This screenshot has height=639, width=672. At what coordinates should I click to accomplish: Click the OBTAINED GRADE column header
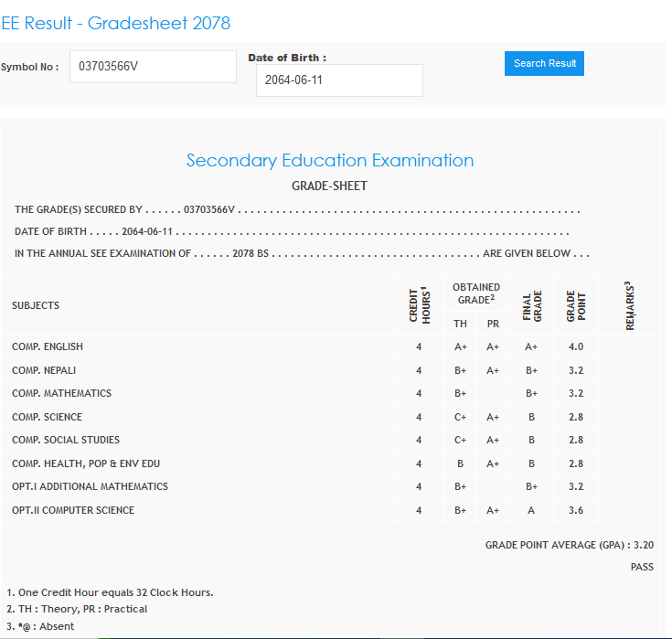pos(476,293)
